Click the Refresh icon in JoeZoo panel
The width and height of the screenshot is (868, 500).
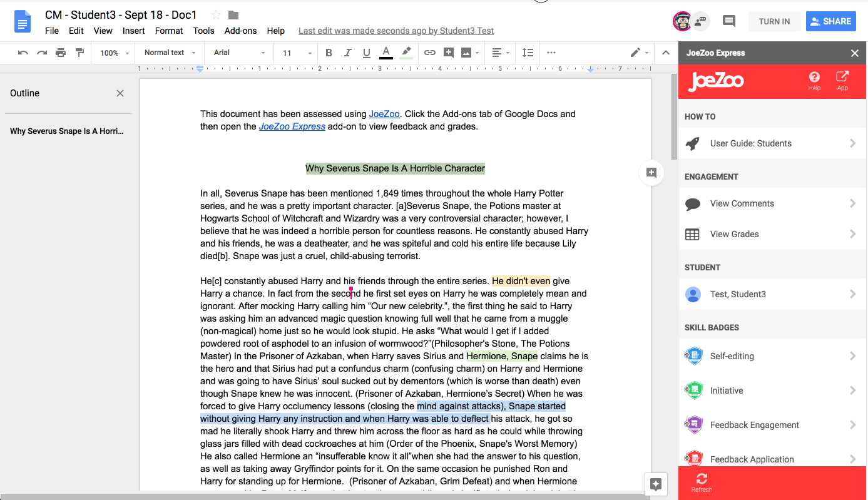tap(702, 482)
